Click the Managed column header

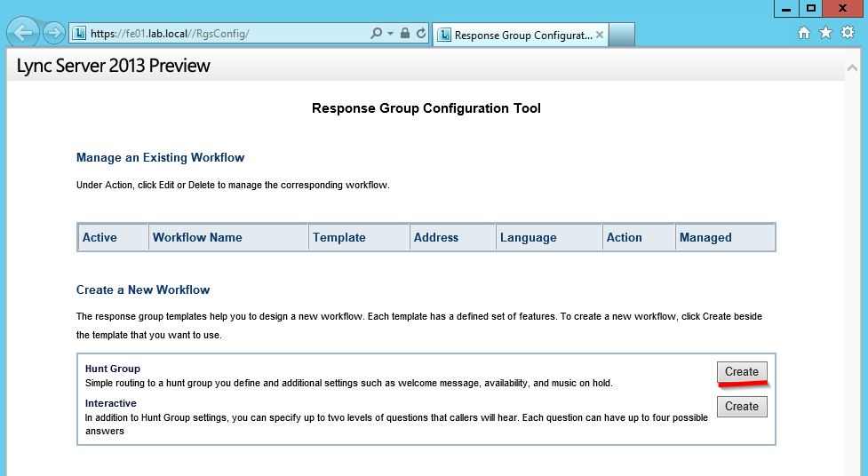pos(725,237)
